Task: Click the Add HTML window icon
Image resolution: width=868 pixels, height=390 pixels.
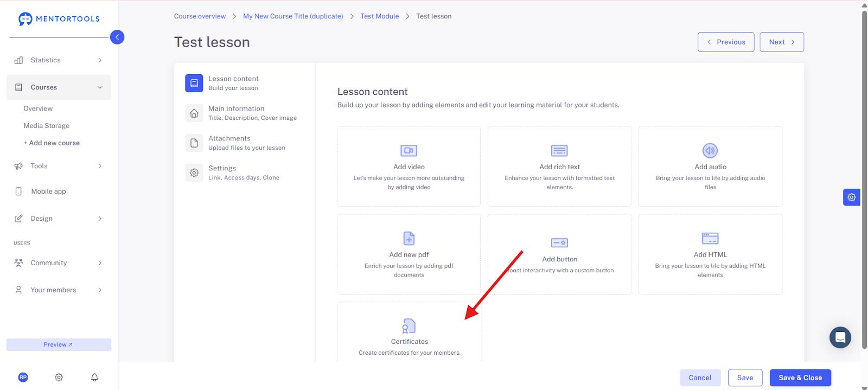Action: tap(710, 238)
